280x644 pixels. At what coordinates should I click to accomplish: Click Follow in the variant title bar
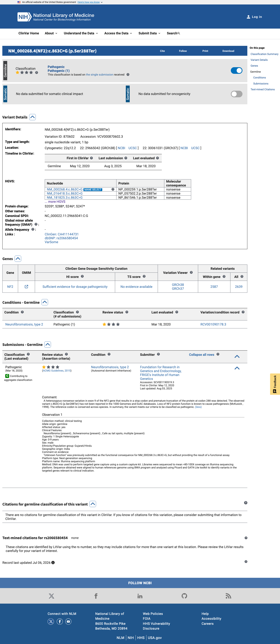183,51
